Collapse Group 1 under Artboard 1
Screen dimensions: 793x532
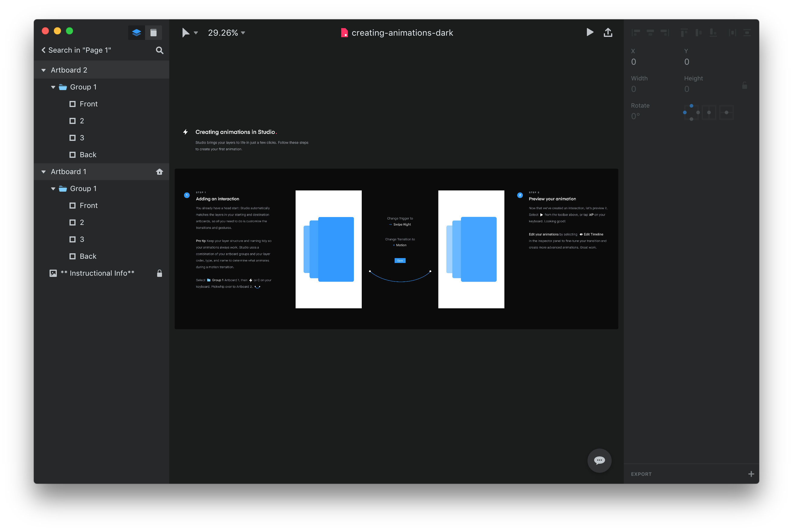click(53, 189)
